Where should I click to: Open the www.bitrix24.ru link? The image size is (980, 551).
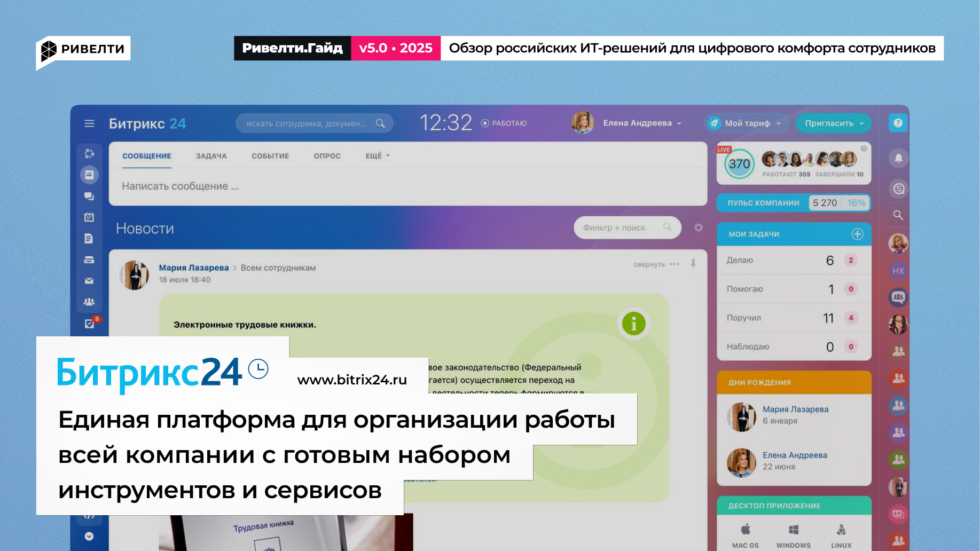coord(352,380)
